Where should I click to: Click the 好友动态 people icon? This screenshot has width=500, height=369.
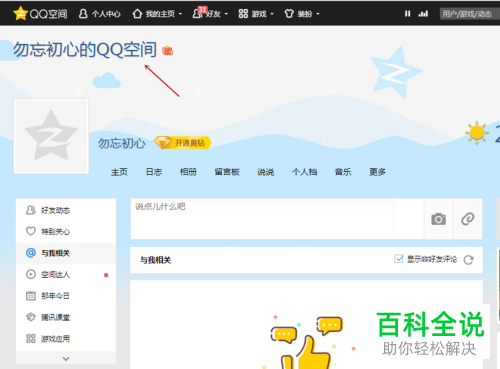[31, 210]
